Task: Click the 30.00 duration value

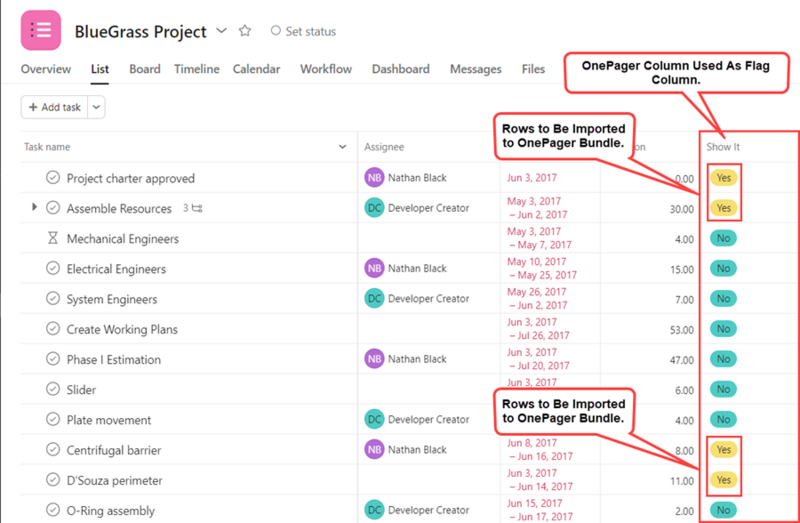Action: [x=682, y=209]
